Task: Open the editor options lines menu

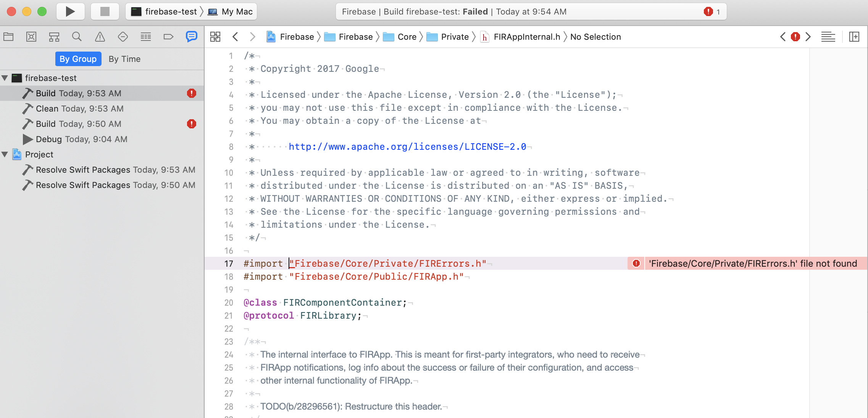Action: click(828, 37)
